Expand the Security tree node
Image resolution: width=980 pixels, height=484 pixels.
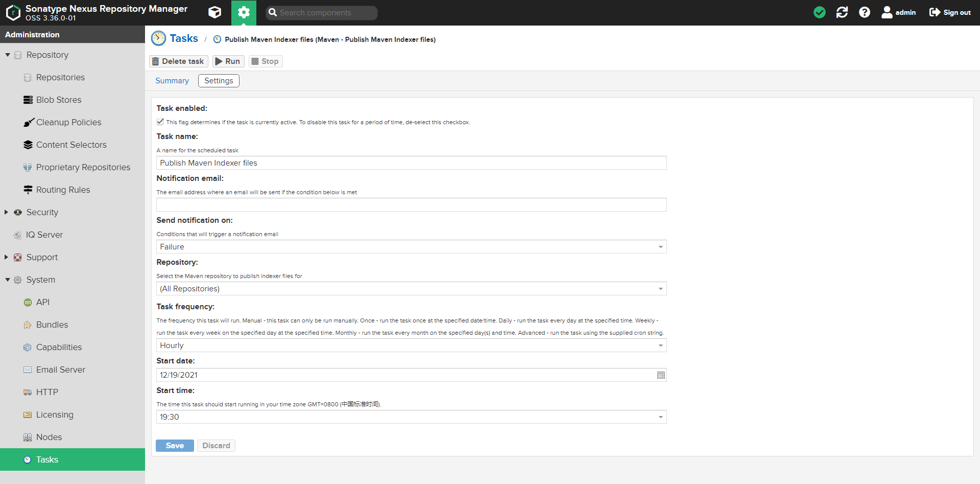click(x=6, y=212)
